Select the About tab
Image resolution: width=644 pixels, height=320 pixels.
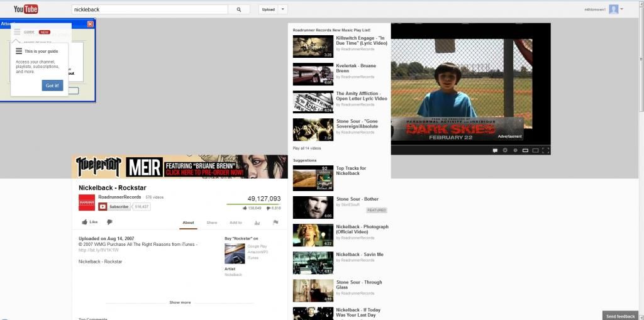click(x=188, y=223)
